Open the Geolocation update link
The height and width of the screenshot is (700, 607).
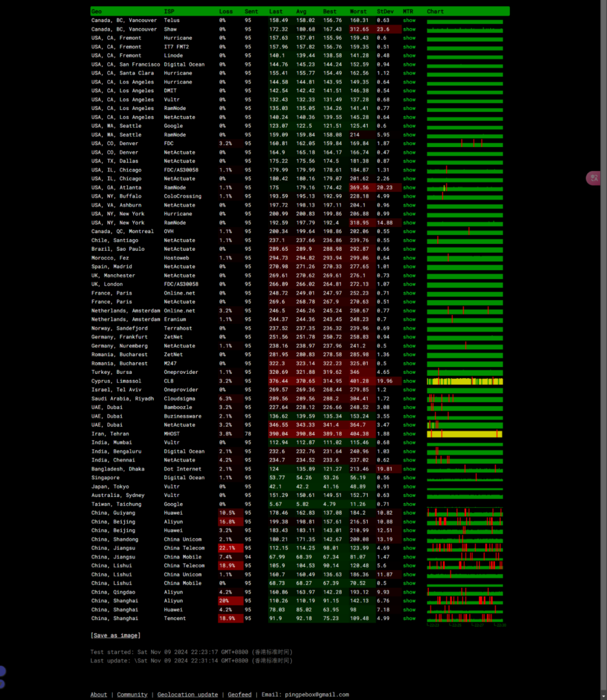click(x=187, y=695)
